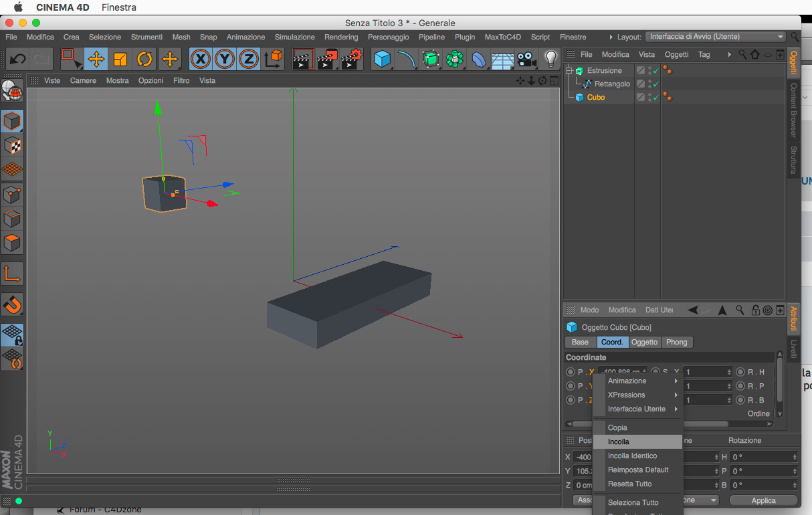812x515 pixels.
Task: Choose Copia in context menu
Action: (x=638, y=427)
